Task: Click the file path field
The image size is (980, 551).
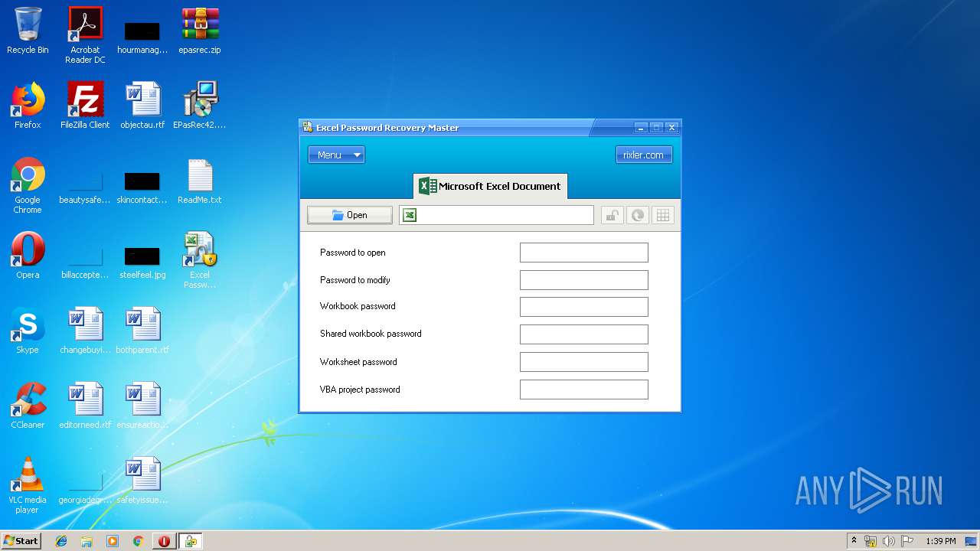Action: [496, 215]
